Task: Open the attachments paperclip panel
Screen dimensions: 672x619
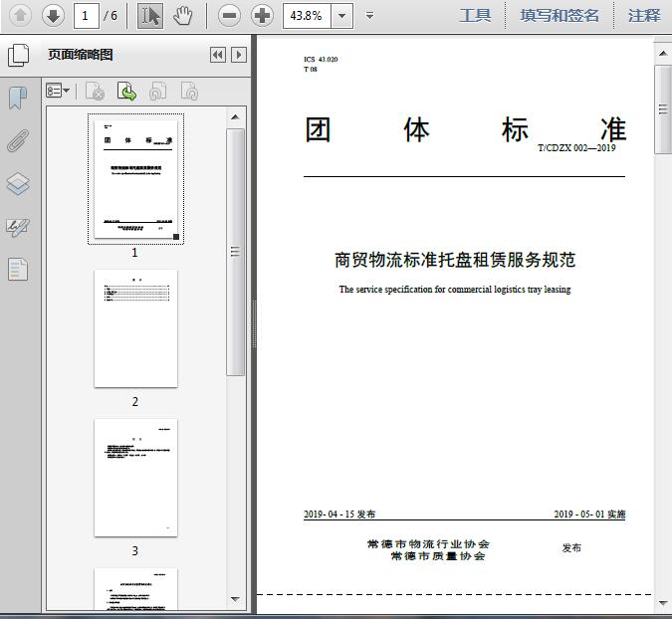Action: 18,140
